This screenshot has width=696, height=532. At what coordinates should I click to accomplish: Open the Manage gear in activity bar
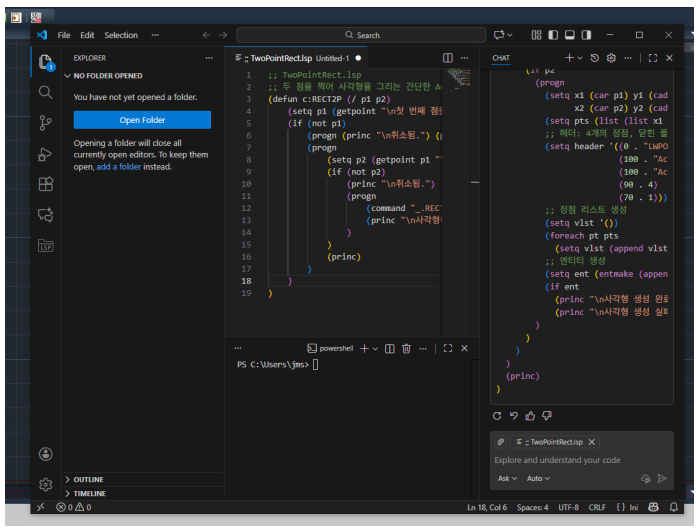(x=45, y=484)
